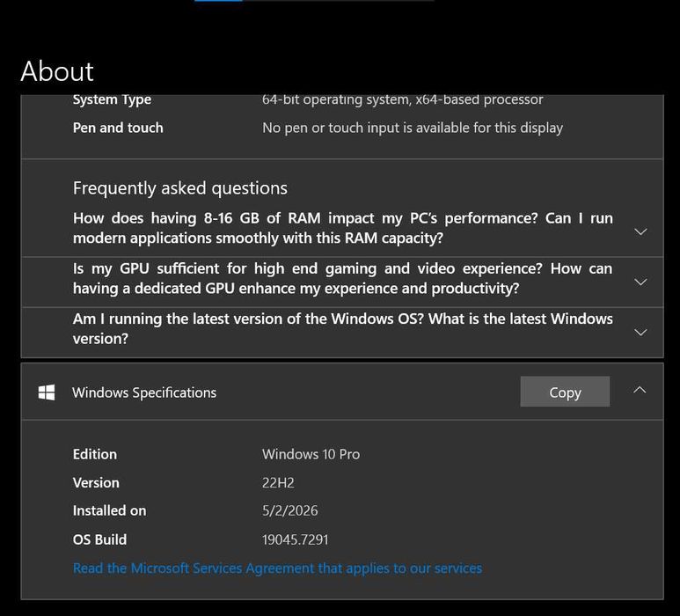Expand the GPU gaming FAQ chevron
The height and width of the screenshot is (616, 680).
(x=640, y=282)
